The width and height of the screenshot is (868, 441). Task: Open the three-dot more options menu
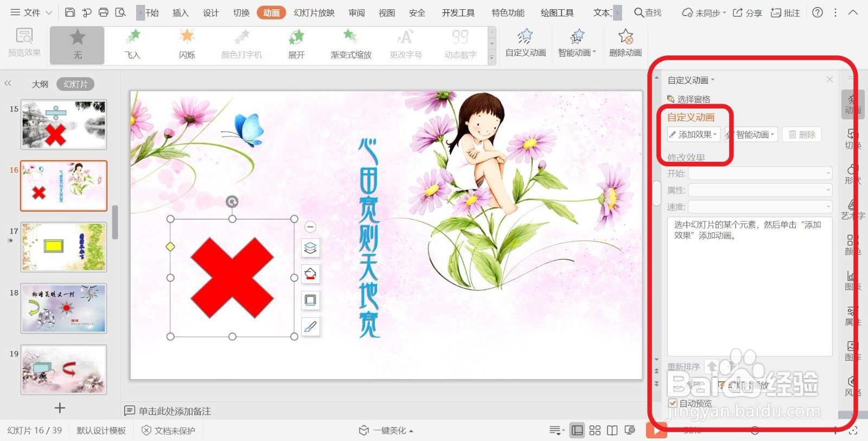pyautogui.click(x=835, y=12)
